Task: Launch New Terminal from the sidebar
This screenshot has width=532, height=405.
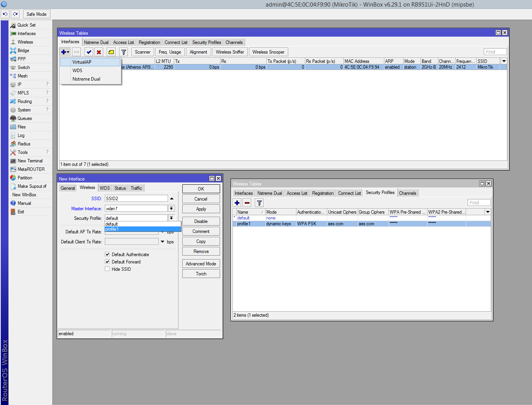Action: (30, 161)
